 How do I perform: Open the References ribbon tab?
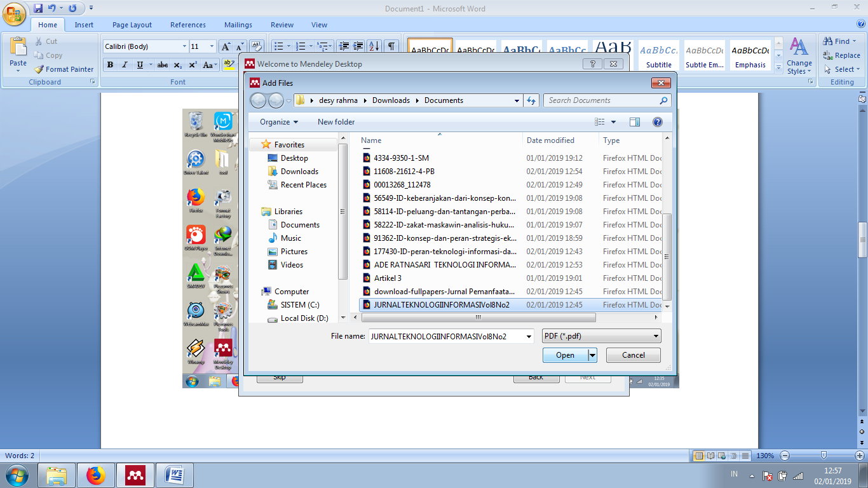[x=188, y=25]
